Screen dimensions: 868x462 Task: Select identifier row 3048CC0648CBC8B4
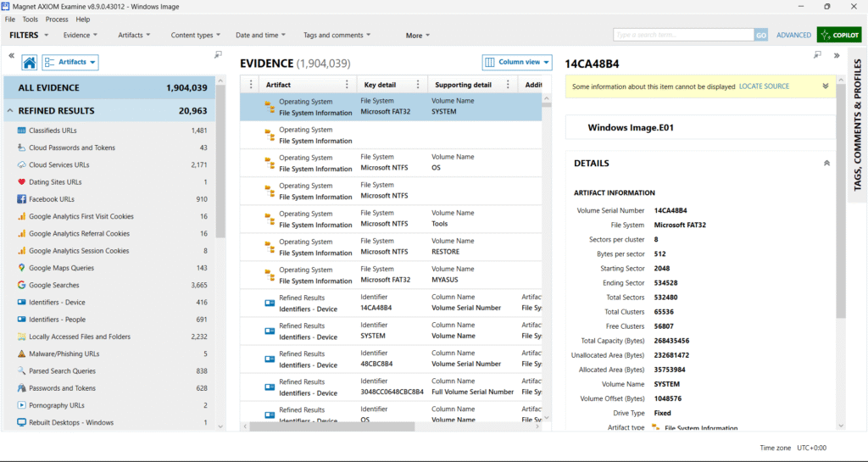coord(391,387)
